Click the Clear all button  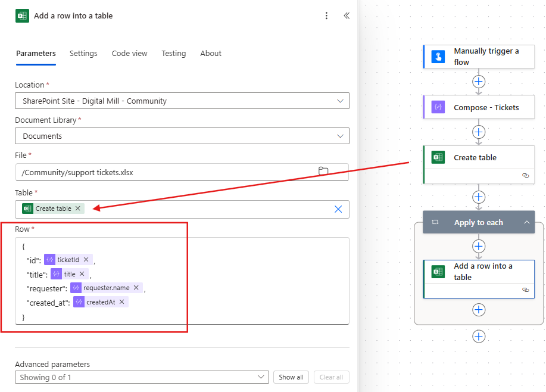331,377
